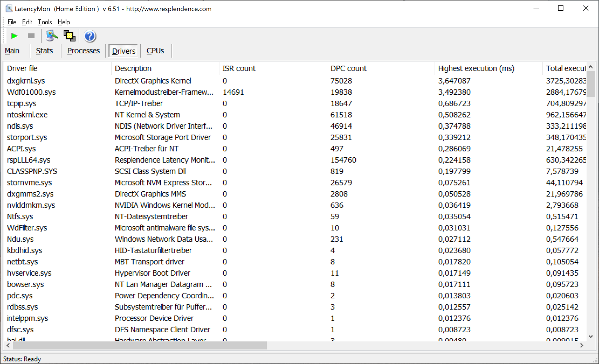Click the horizontal scrollbar thumb
This screenshot has height=364, width=599.
[x=139, y=345]
